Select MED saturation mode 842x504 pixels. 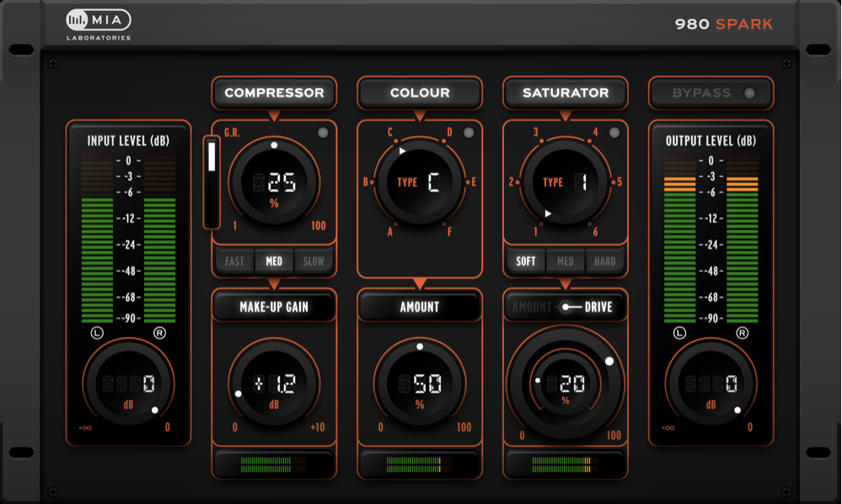click(x=566, y=261)
